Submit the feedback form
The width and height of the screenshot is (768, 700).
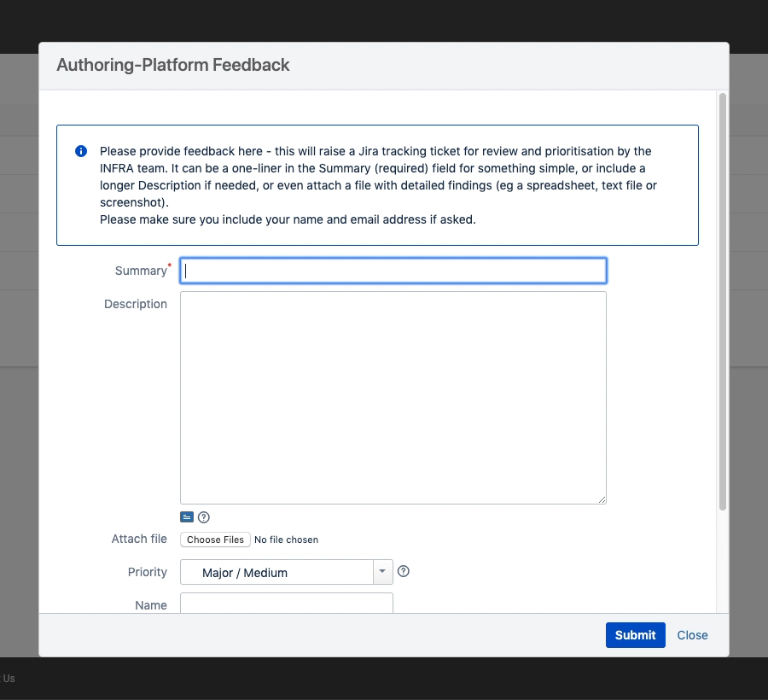coord(635,635)
